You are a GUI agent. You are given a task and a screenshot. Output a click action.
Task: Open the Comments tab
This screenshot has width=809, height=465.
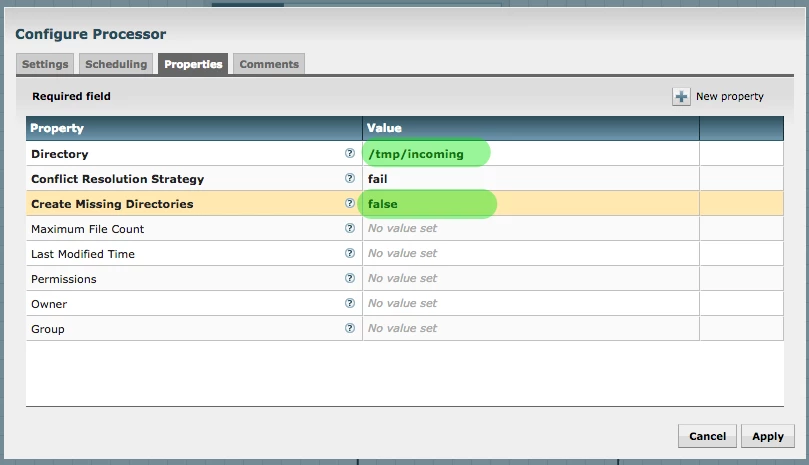pyautogui.click(x=269, y=64)
